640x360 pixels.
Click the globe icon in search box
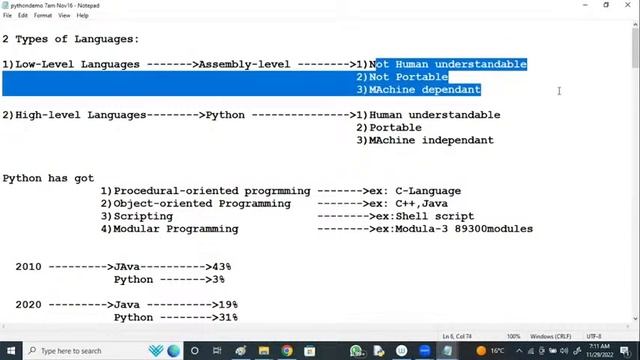[x=173, y=351]
